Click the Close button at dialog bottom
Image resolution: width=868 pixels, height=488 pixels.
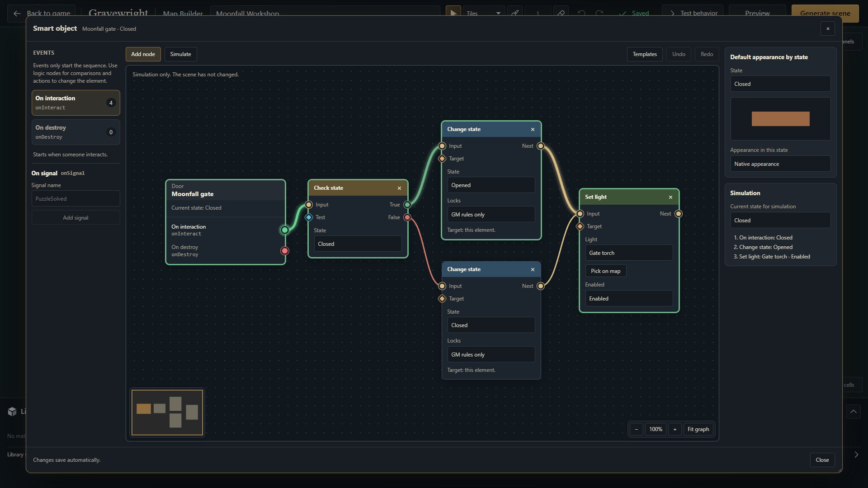pyautogui.click(x=822, y=460)
